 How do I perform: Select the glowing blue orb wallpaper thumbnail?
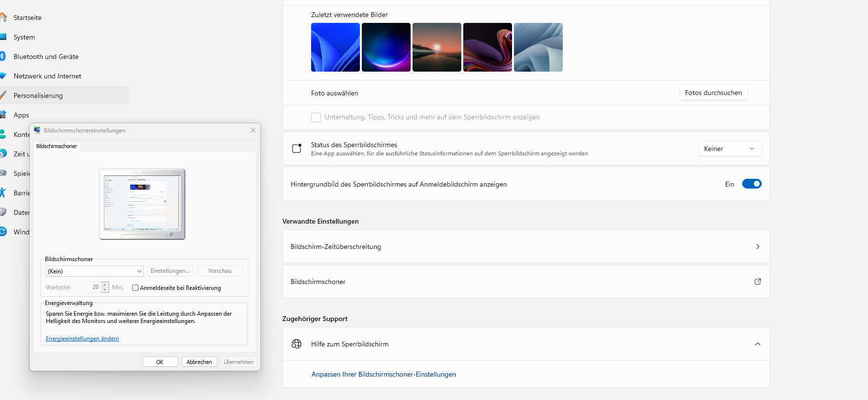[x=386, y=47]
